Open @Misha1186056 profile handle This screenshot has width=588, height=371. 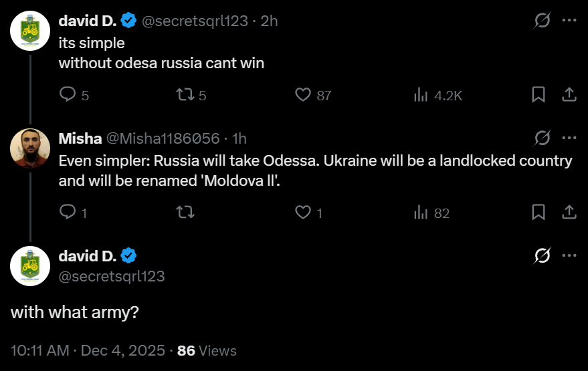click(163, 138)
